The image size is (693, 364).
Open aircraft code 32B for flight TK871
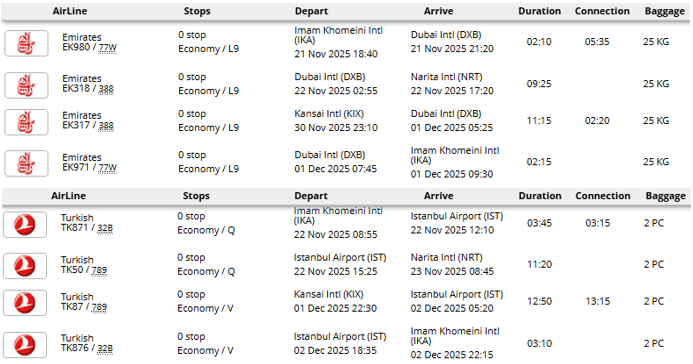(105, 228)
